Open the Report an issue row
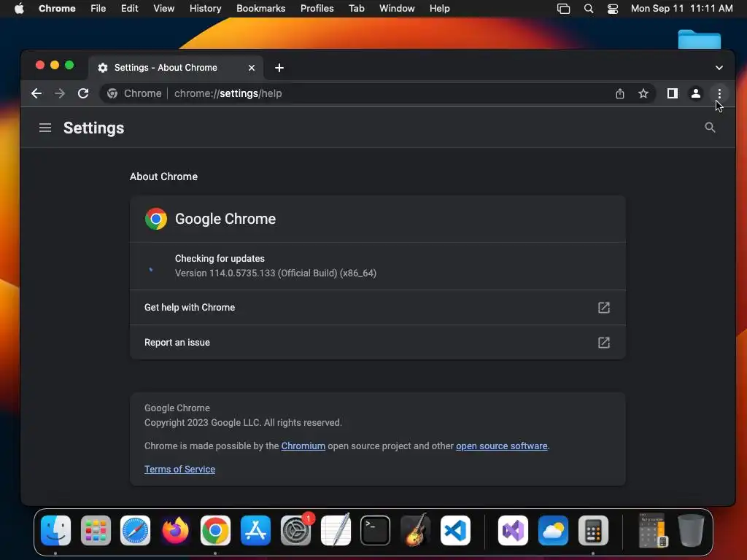 tap(377, 343)
